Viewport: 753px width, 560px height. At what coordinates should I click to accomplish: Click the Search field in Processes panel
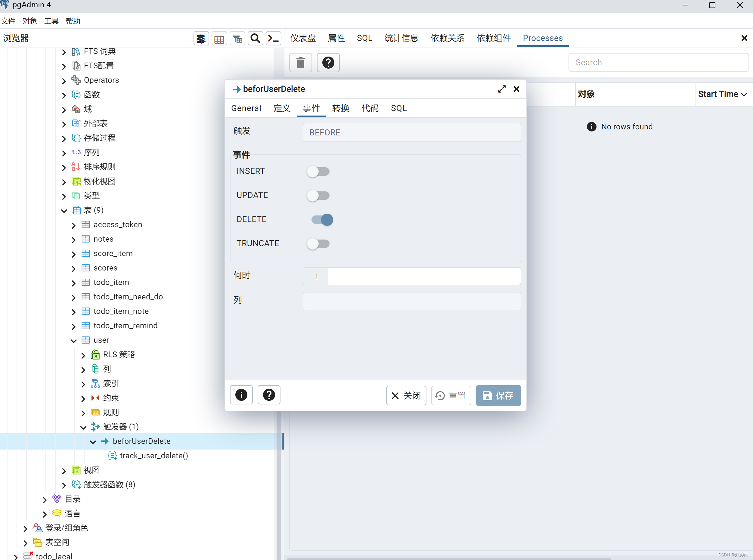click(658, 63)
